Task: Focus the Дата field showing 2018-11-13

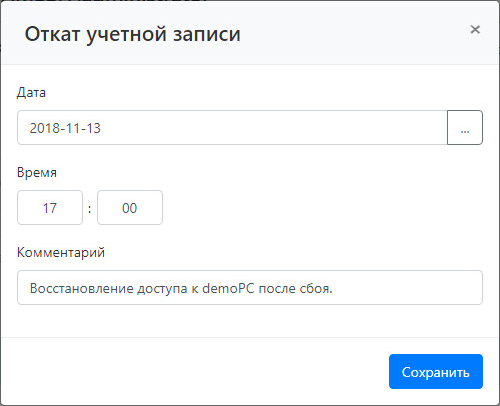Action: coord(232,128)
